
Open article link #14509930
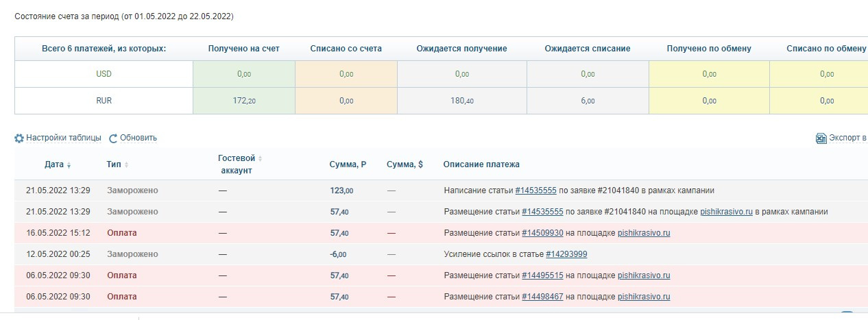pyautogui.click(x=542, y=233)
